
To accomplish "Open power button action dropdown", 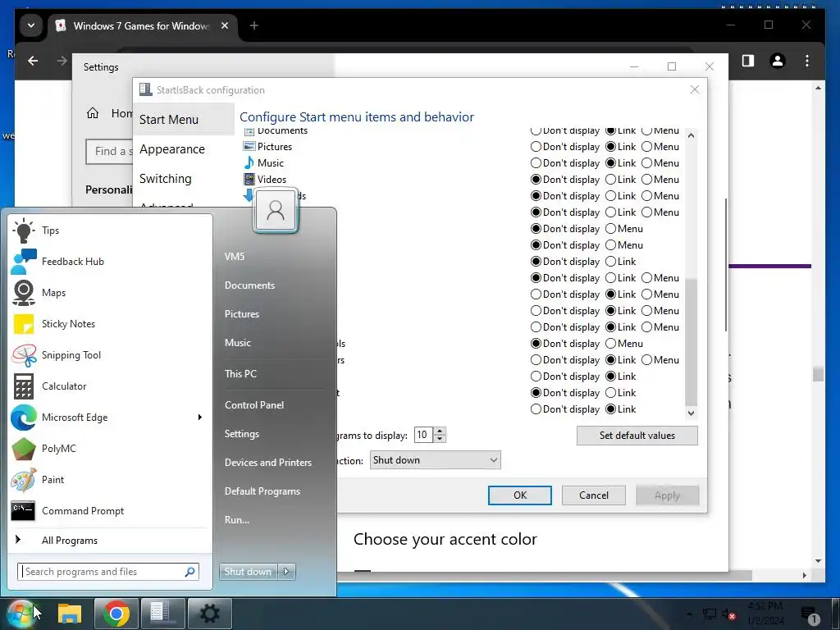I will [435, 460].
